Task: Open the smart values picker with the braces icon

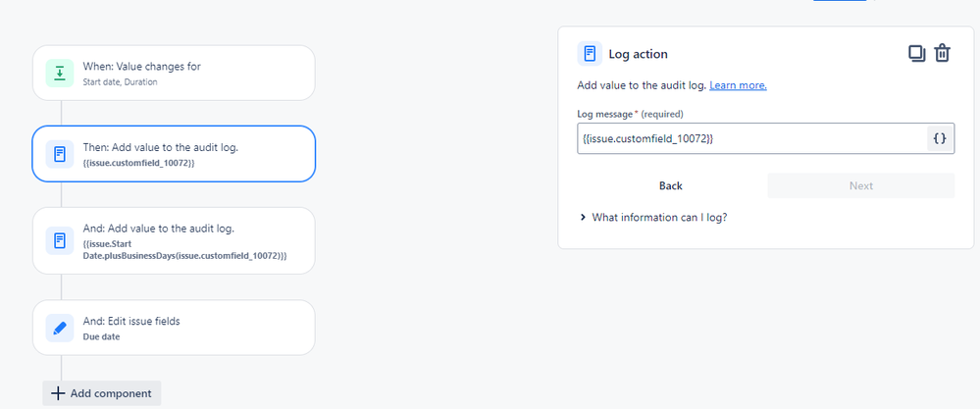Action: click(940, 138)
